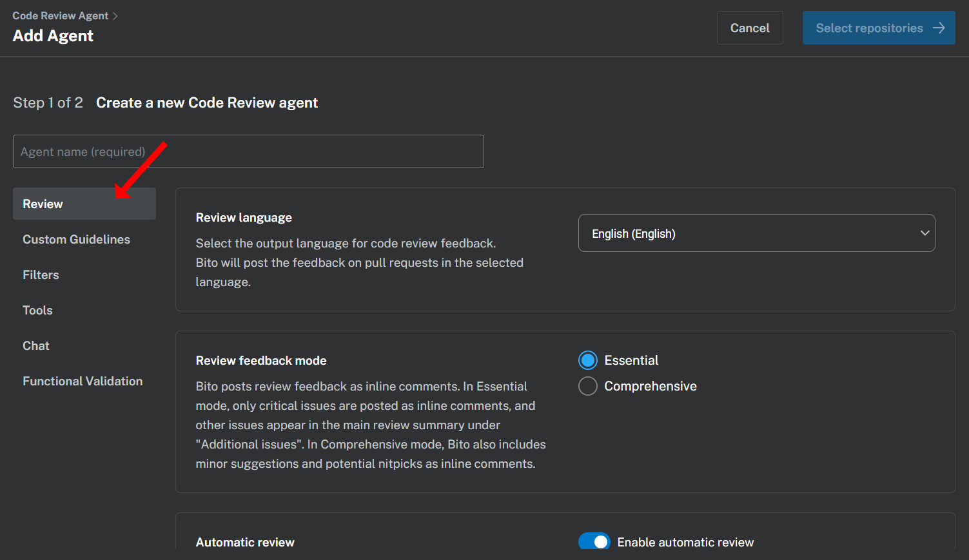
Task: Click the "Enable automatic review" label text
Action: pyautogui.click(x=685, y=542)
